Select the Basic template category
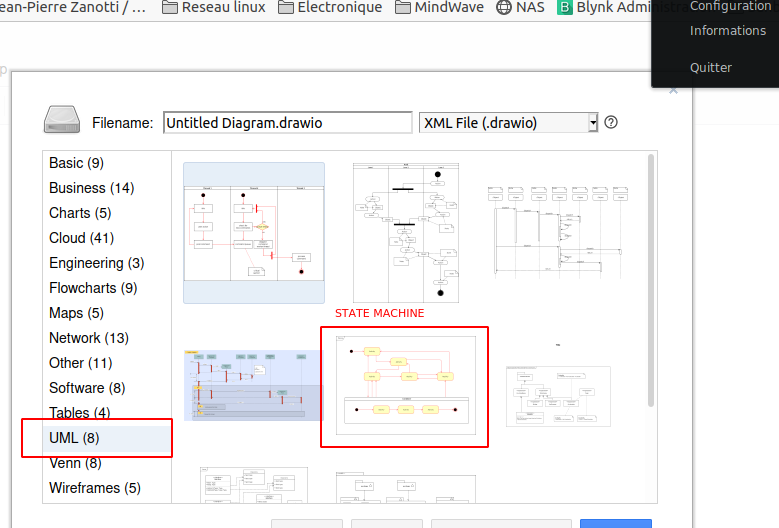The image size is (779, 528). pyautogui.click(x=76, y=163)
